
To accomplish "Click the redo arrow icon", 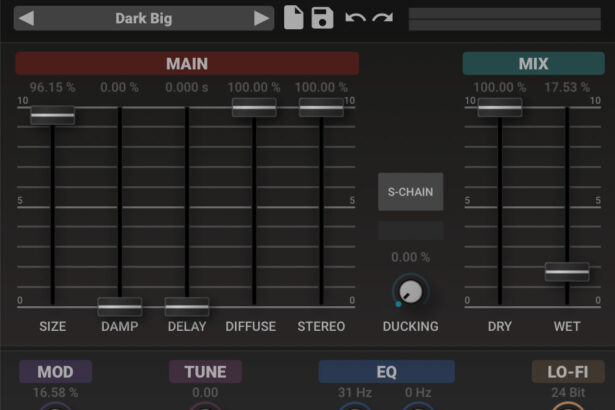I will pos(382,18).
